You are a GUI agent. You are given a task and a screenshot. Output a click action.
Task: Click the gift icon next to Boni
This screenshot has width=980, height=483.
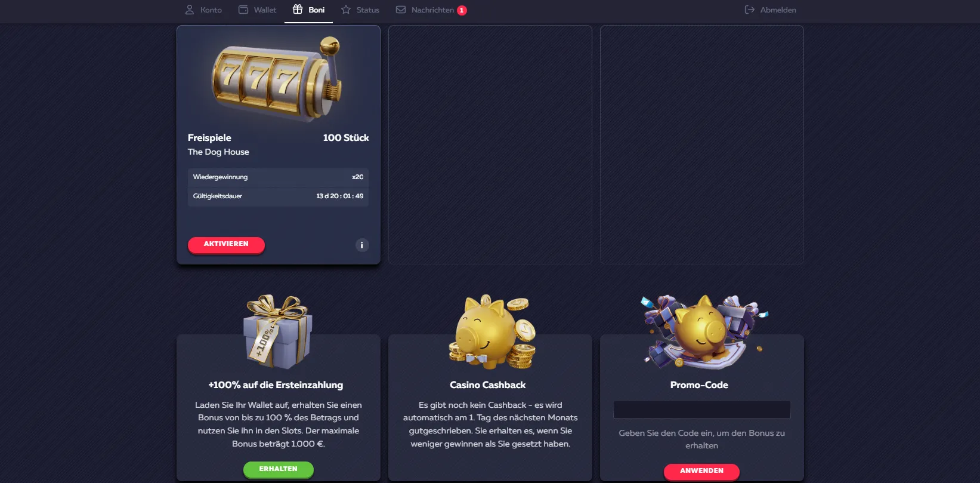point(298,9)
